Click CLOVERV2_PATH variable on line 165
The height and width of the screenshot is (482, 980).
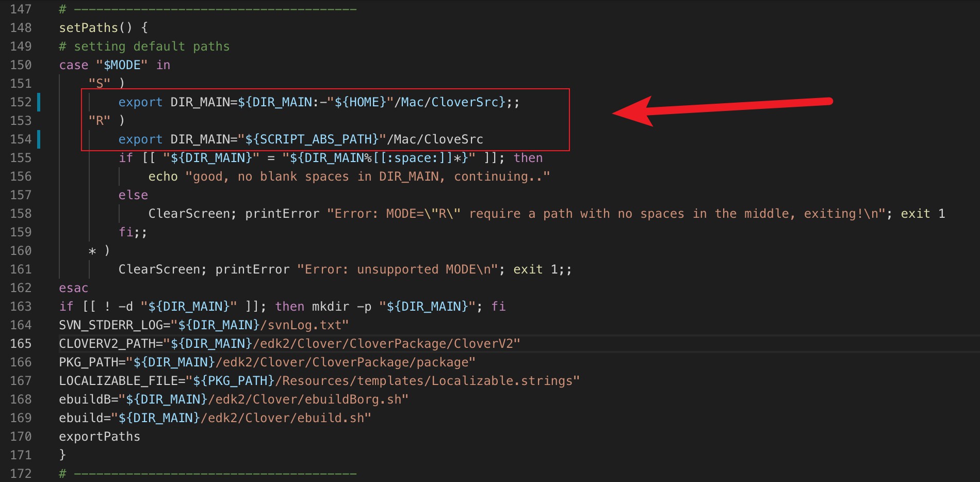click(x=107, y=344)
